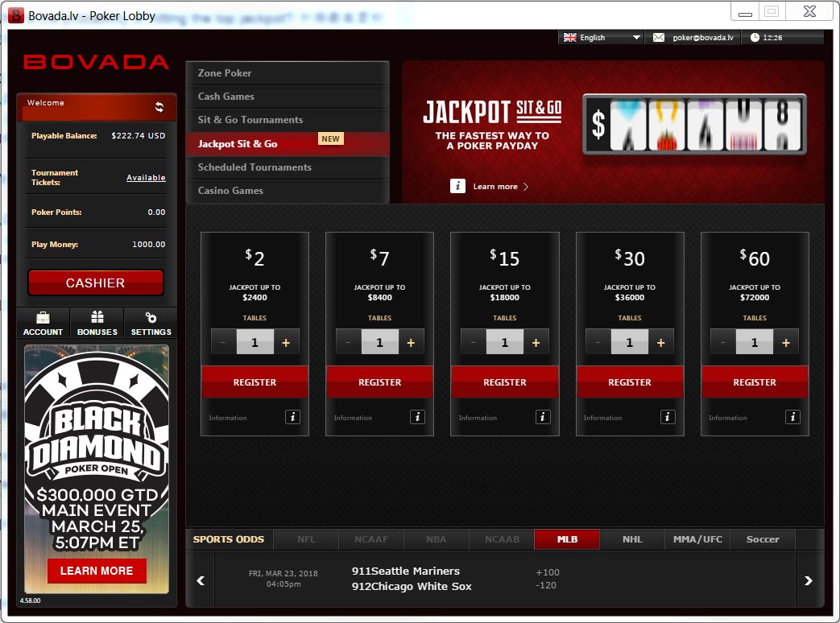
Task: Decrease tables for the $2 game
Action: [x=223, y=343]
